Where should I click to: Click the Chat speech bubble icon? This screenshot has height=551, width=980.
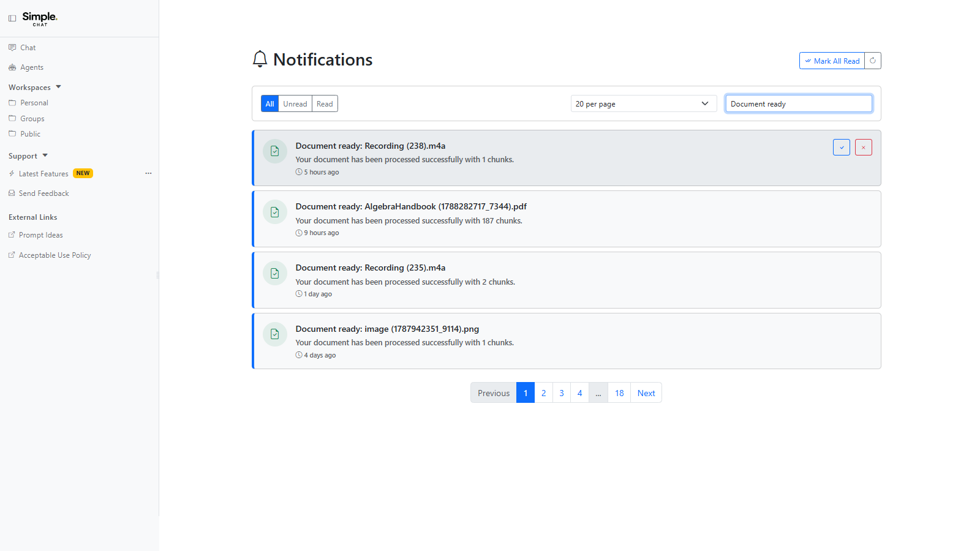pos(12,47)
